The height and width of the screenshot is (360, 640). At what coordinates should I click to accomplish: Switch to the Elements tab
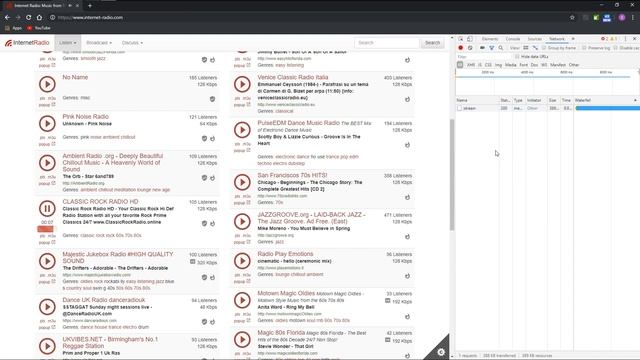pos(490,39)
